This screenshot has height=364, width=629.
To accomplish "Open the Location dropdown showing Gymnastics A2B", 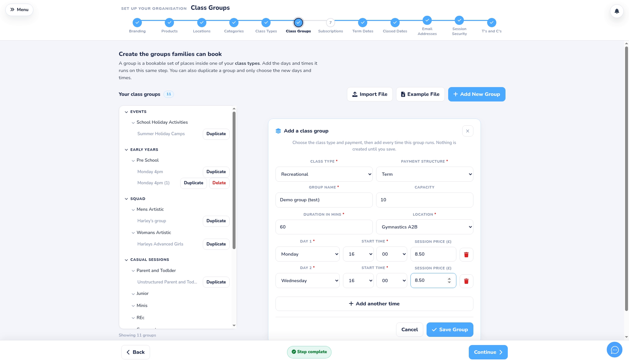I will (425, 227).
